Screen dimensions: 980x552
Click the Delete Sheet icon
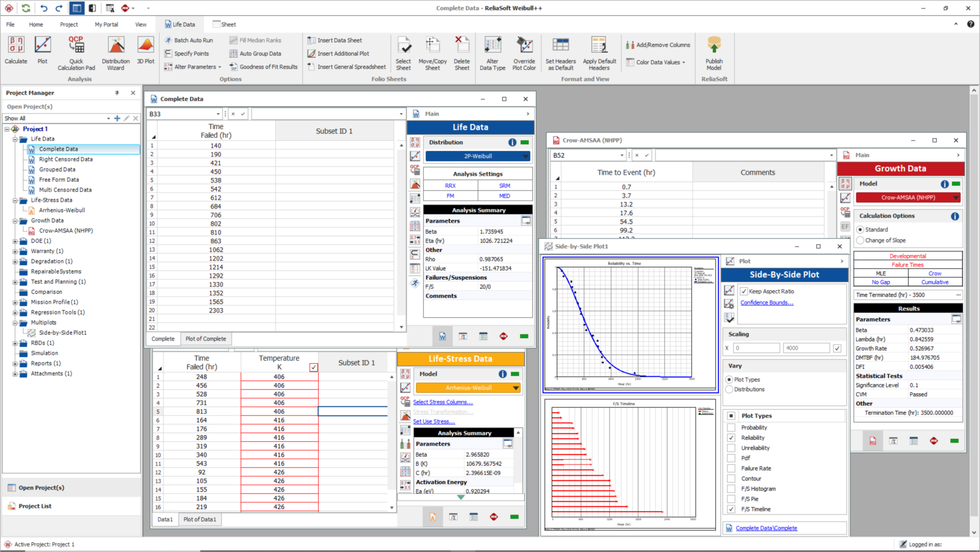(462, 53)
